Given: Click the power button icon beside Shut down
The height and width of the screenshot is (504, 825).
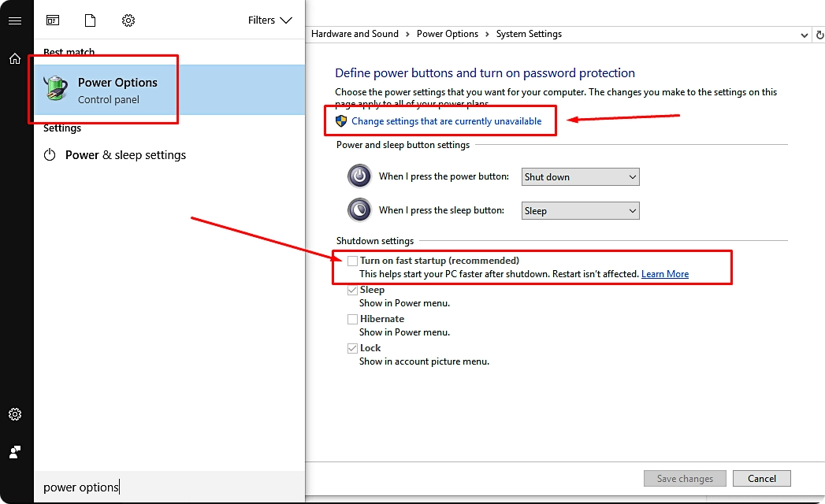Looking at the screenshot, I should pos(359,176).
